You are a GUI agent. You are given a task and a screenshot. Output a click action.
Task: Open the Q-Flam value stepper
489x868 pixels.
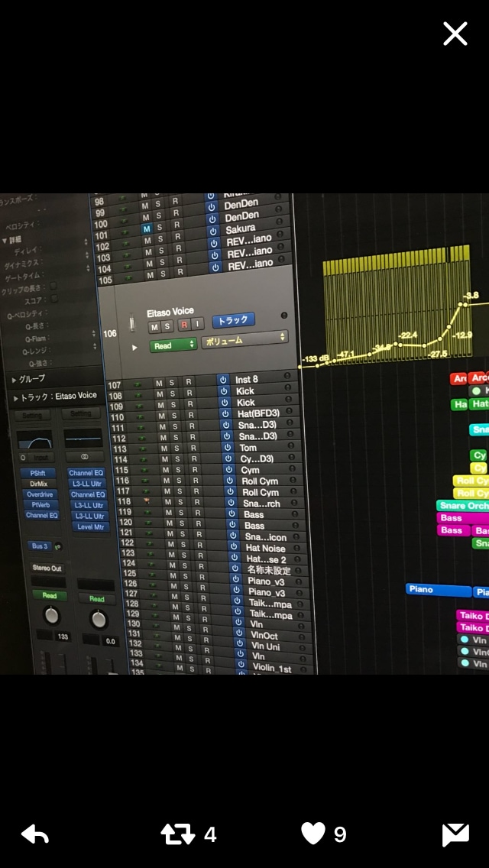pos(93,334)
